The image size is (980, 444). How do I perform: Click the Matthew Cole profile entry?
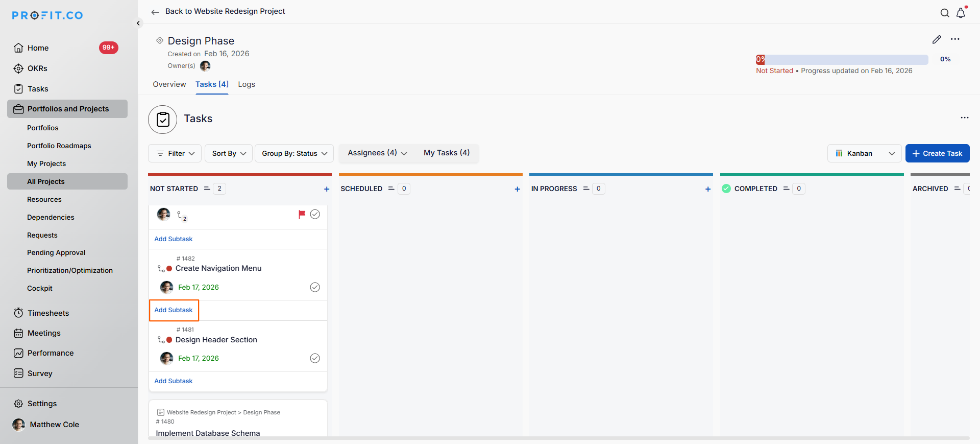[46, 425]
